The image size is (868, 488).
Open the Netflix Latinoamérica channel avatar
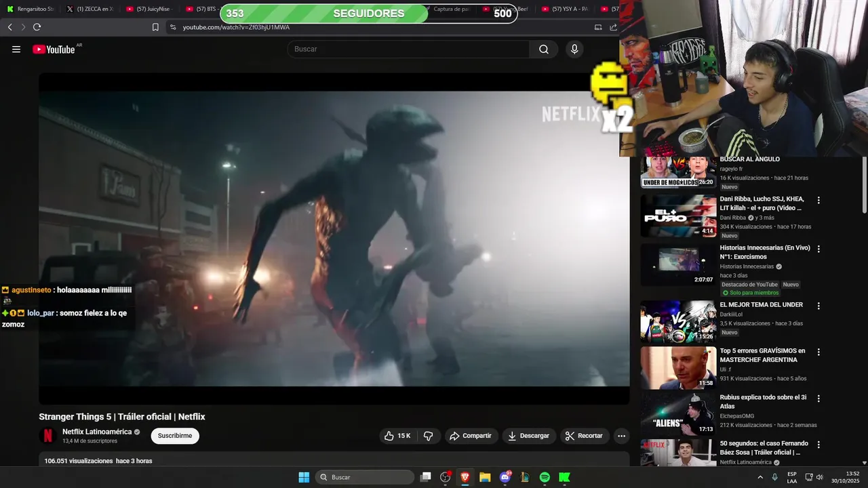(x=47, y=436)
